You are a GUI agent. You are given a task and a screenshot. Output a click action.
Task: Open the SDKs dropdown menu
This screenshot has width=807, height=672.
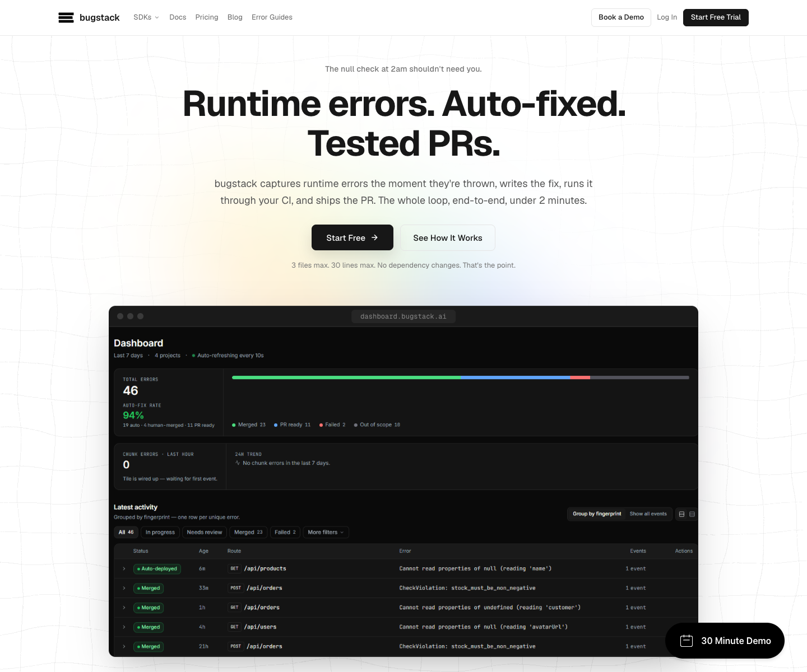(146, 17)
